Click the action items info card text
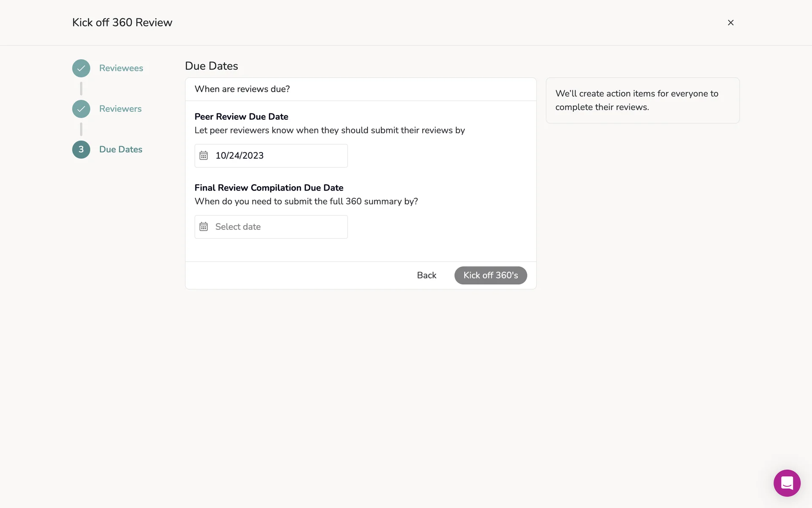812x508 pixels. 636,100
